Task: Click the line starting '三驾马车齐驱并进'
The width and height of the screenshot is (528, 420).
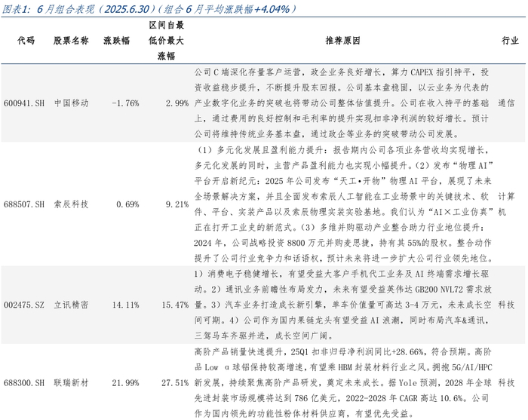Action: tap(264, 336)
